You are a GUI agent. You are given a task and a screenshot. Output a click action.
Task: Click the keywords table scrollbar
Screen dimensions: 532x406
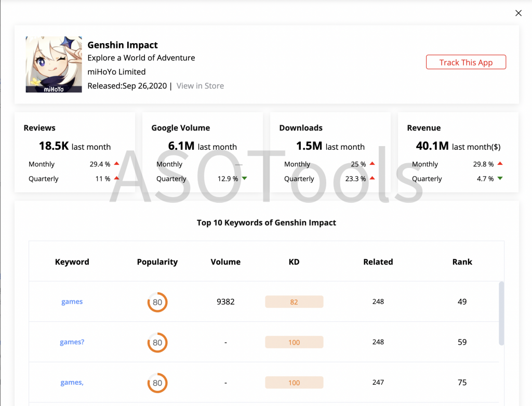501,313
